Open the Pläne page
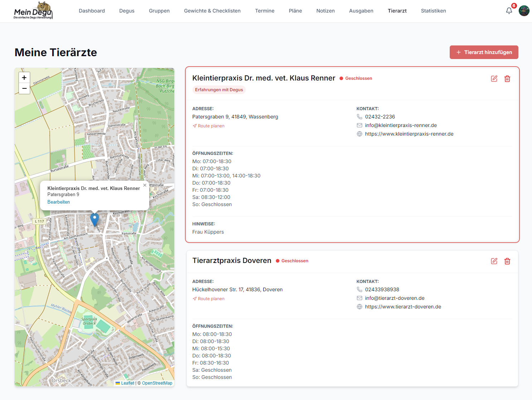The image size is (532, 400). tap(296, 11)
